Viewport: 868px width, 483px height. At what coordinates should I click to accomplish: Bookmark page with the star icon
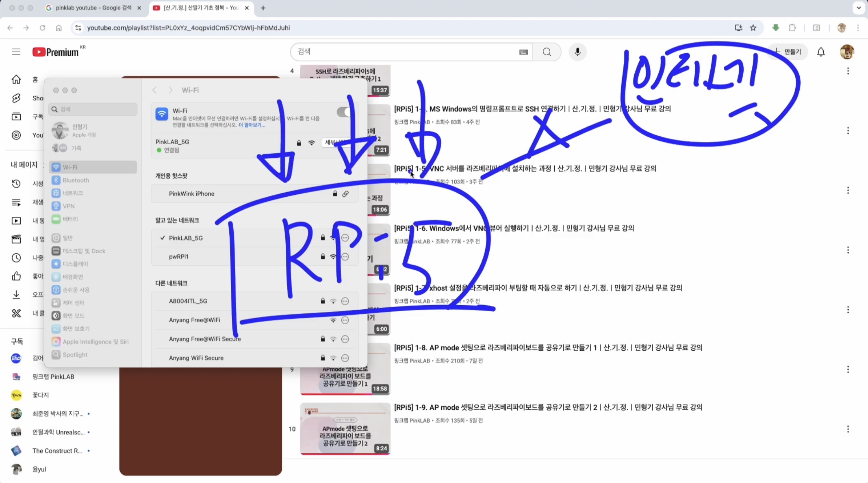[753, 28]
